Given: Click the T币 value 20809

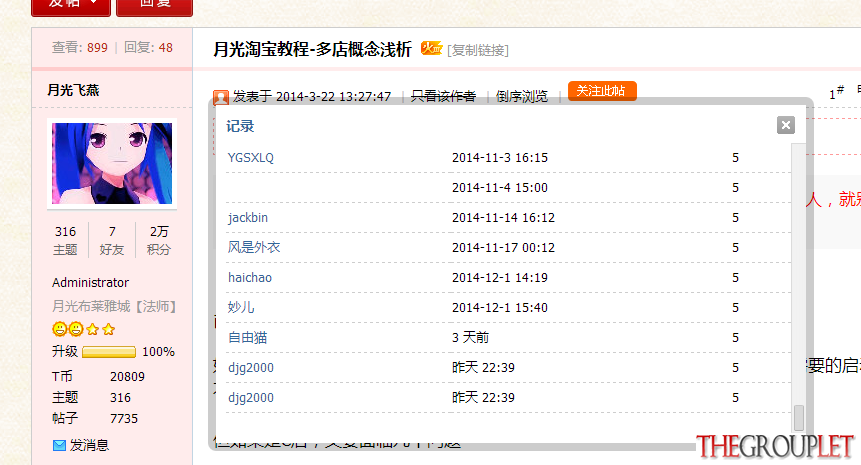Looking at the screenshot, I should [127, 377].
